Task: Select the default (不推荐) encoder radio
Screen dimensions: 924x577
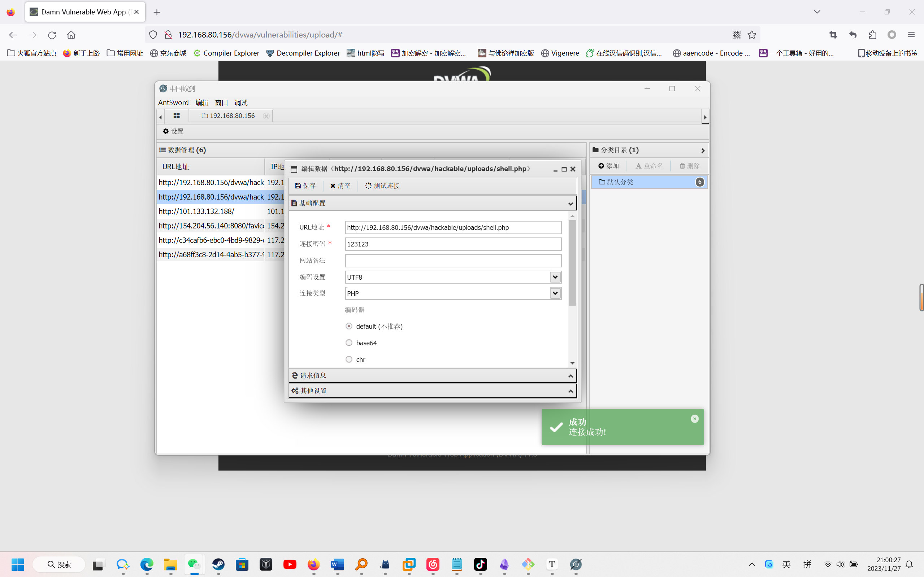Action: coord(348,326)
